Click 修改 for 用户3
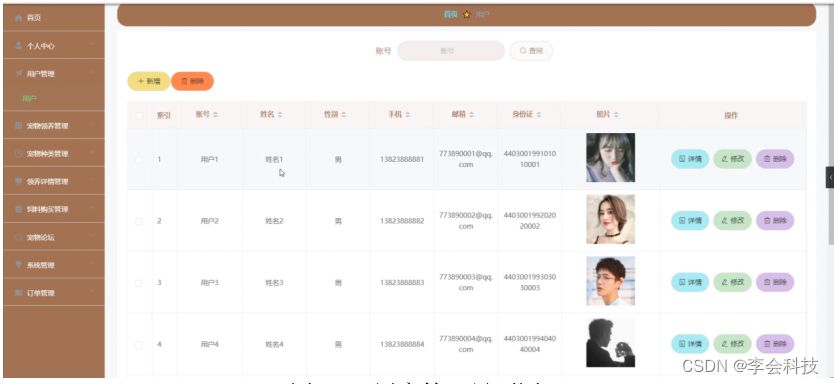Image resolution: width=834 pixels, height=384 pixels. 732,282
